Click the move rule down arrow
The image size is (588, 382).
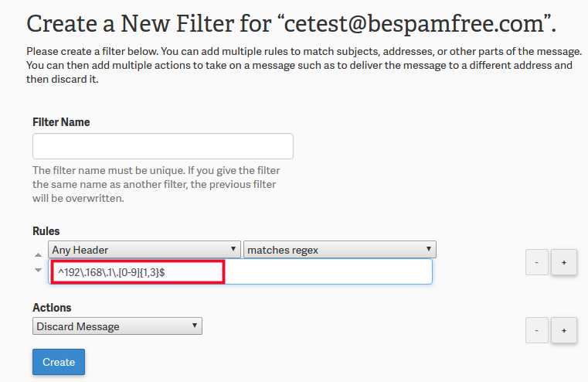[39, 270]
